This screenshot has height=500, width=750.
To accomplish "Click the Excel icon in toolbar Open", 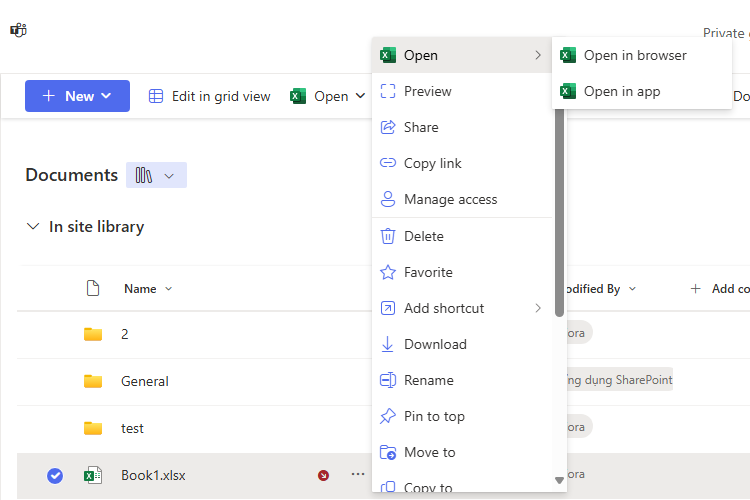I will pos(298,96).
